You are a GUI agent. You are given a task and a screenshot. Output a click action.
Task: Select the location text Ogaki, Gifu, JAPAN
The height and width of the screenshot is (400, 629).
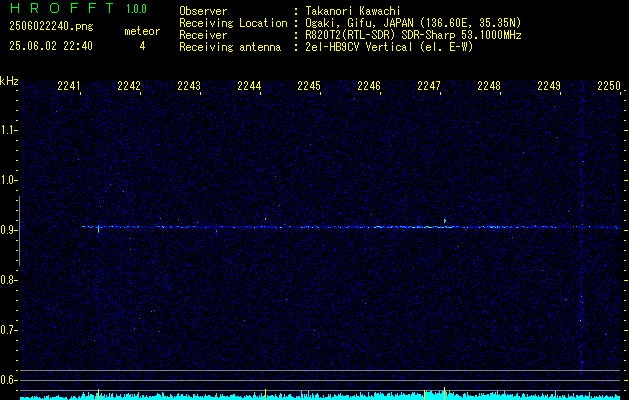tap(361, 23)
